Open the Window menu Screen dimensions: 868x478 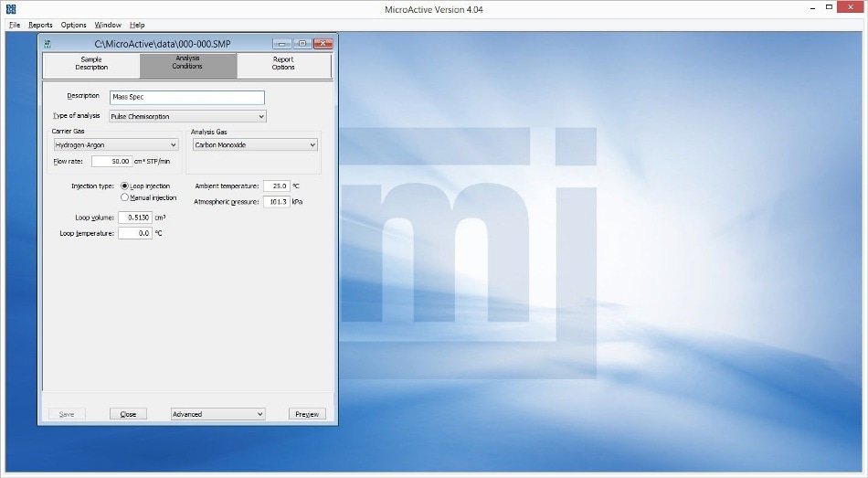point(108,25)
